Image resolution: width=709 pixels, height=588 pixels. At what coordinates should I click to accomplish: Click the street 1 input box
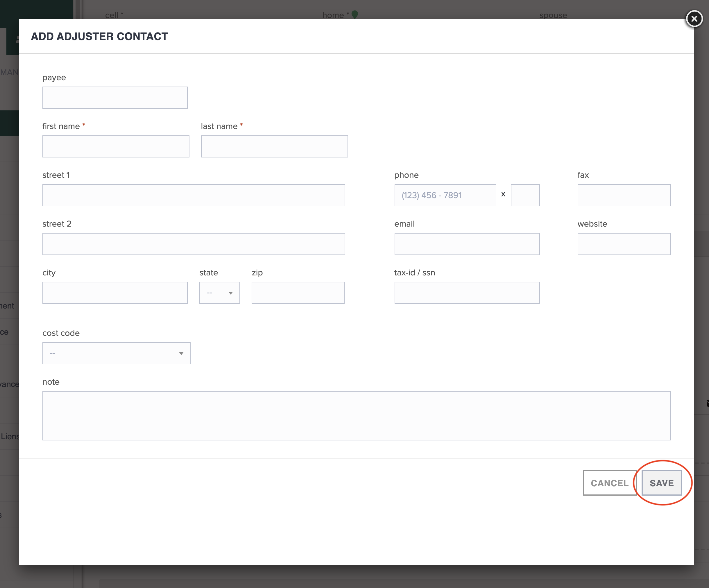coord(194,195)
